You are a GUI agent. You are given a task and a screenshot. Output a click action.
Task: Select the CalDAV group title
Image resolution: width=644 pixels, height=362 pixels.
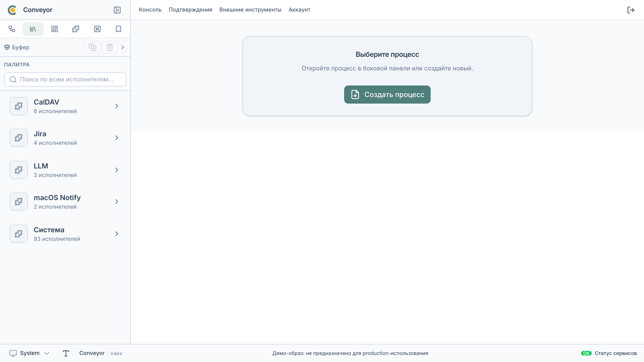point(47,102)
